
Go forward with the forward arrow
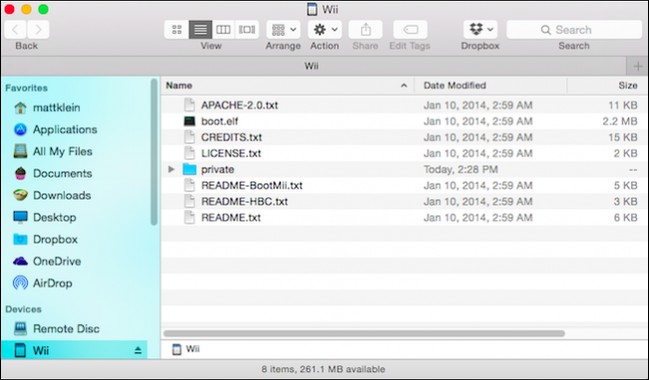coord(38,30)
